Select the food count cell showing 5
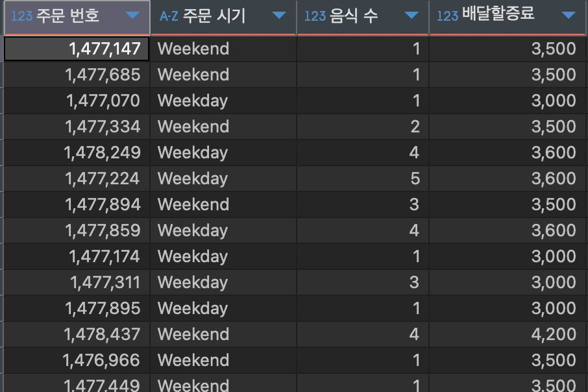 point(363,178)
